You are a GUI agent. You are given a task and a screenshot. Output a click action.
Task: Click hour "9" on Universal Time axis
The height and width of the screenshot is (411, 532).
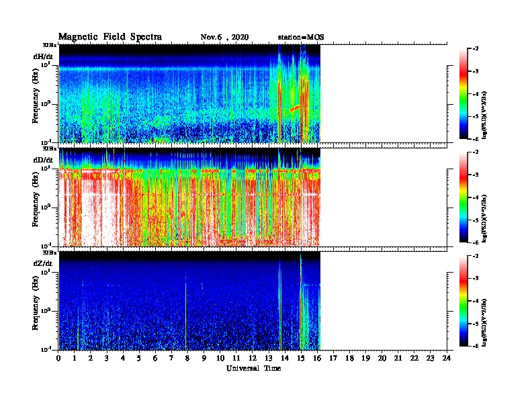point(204,359)
